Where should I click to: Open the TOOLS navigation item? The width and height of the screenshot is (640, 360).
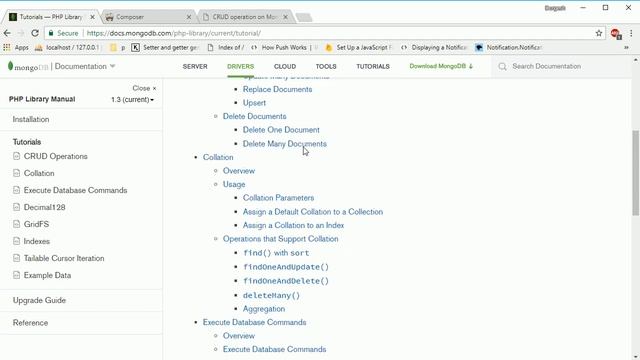[x=326, y=66]
